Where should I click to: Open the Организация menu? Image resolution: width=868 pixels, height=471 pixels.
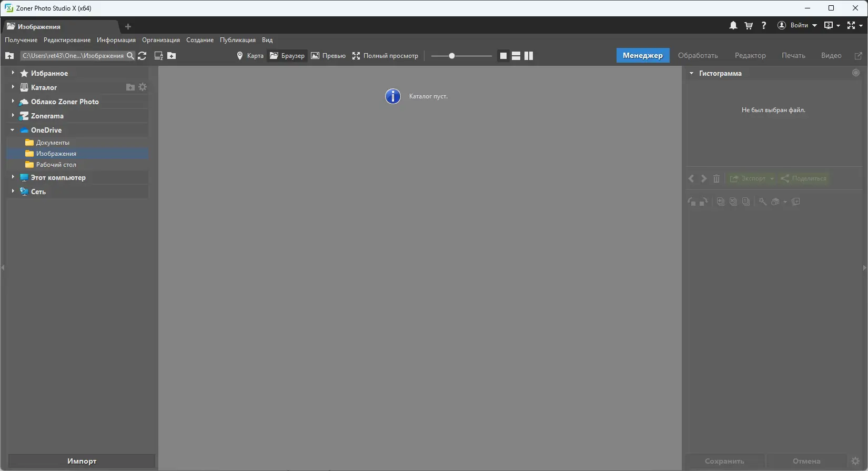[x=161, y=40]
